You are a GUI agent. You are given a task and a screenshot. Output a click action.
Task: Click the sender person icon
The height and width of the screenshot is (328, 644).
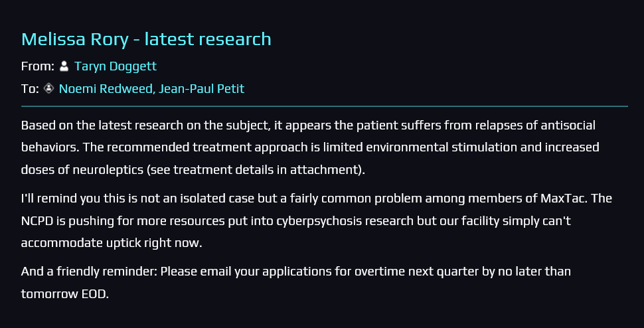[64, 66]
